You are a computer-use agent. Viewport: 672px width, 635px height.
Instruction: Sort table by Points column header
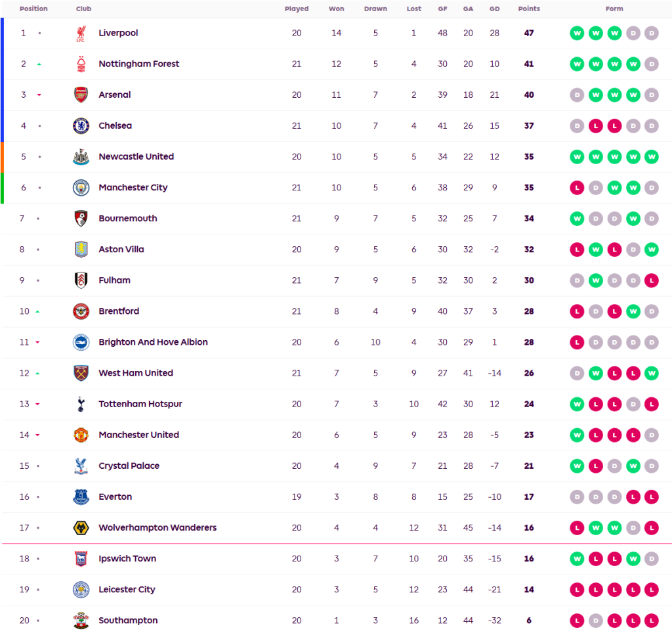pyautogui.click(x=529, y=9)
